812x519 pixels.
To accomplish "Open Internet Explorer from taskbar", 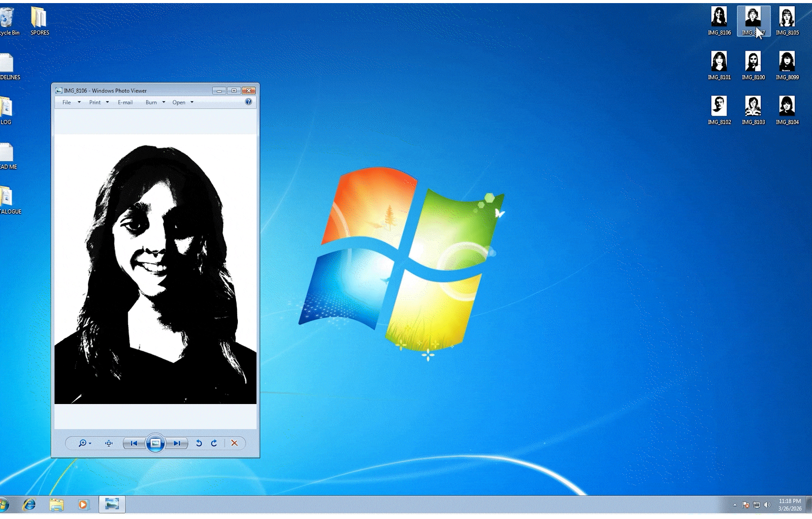I will tap(30, 504).
